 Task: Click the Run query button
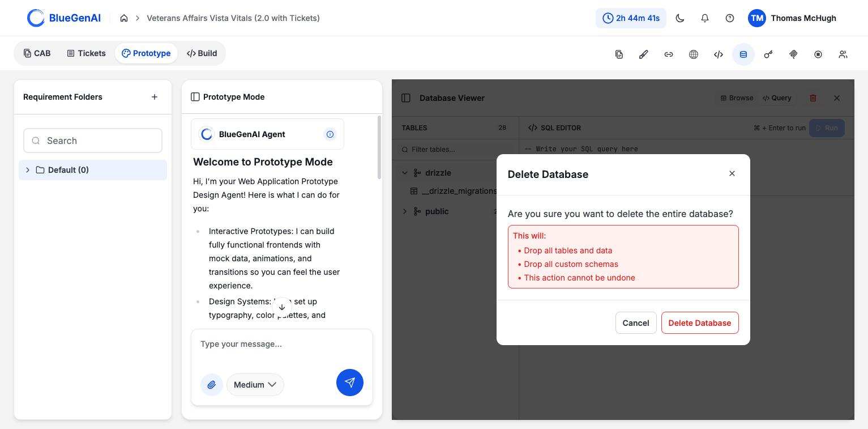pos(827,128)
